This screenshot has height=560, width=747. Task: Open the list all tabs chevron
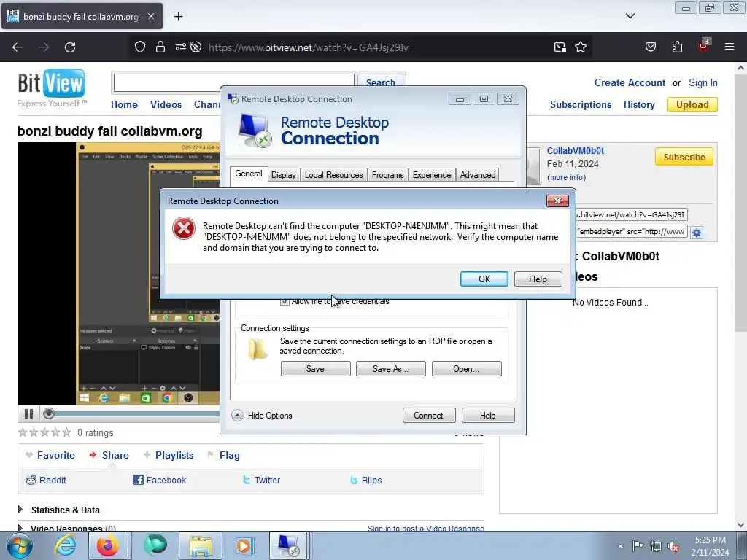[630, 16]
